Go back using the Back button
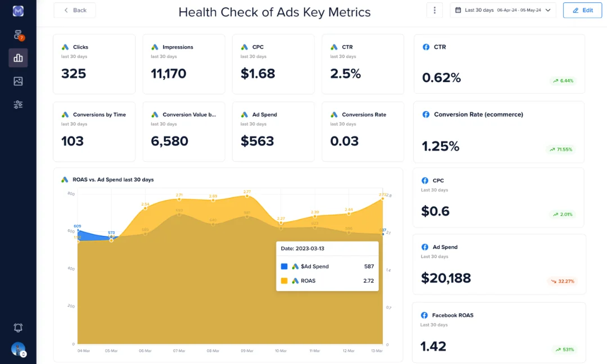Screen dimensions: 607x364 click(x=75, y=10)
